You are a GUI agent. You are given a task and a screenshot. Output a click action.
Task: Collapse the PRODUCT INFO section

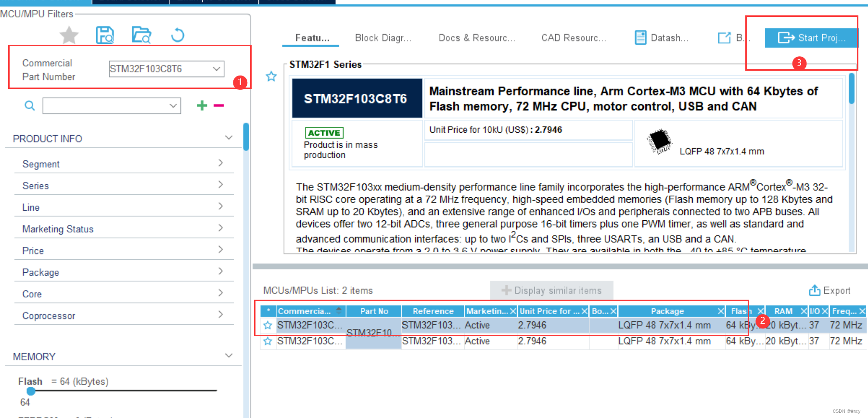pos(229,138)
